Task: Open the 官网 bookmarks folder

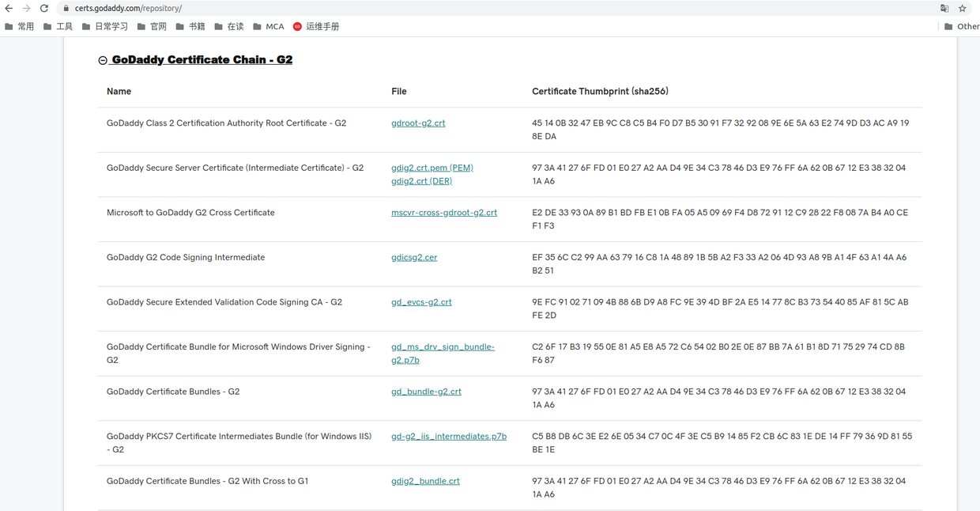Action: 152,26
